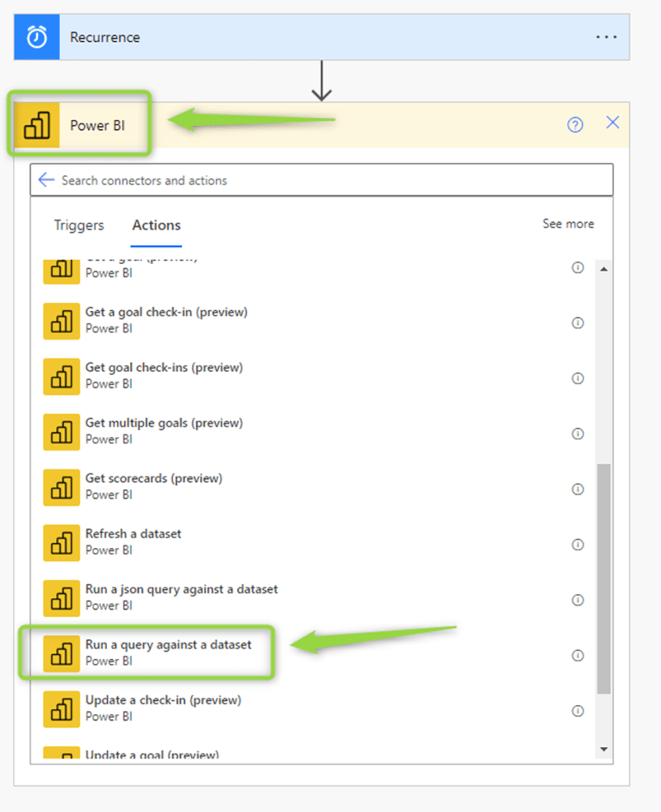Click the action list scrollbar thumb
Viewport: 661px width, 812px height.
pyautogui.click(x=604, y=579)
